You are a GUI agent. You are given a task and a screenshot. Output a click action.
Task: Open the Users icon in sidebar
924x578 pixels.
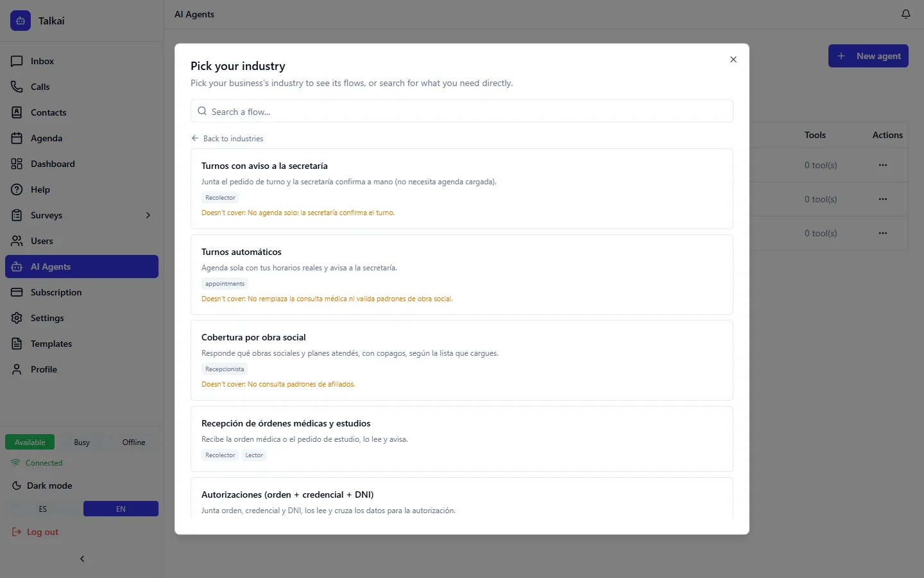pyautogui.click(x=17, y=241)
